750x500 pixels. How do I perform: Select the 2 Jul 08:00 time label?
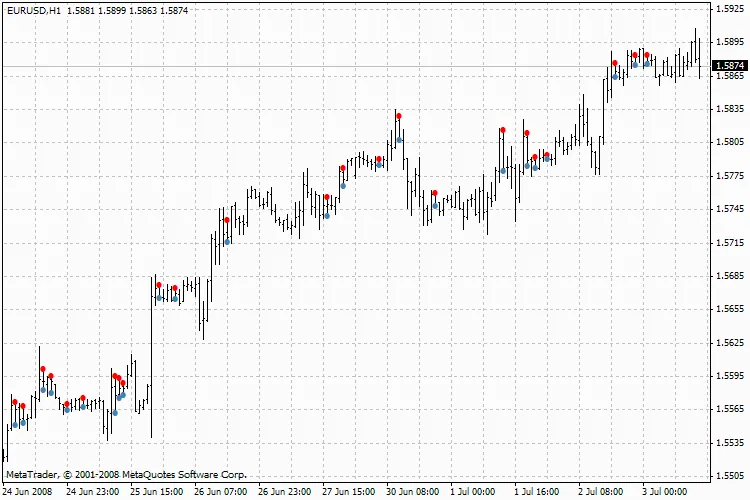point(601,492)
